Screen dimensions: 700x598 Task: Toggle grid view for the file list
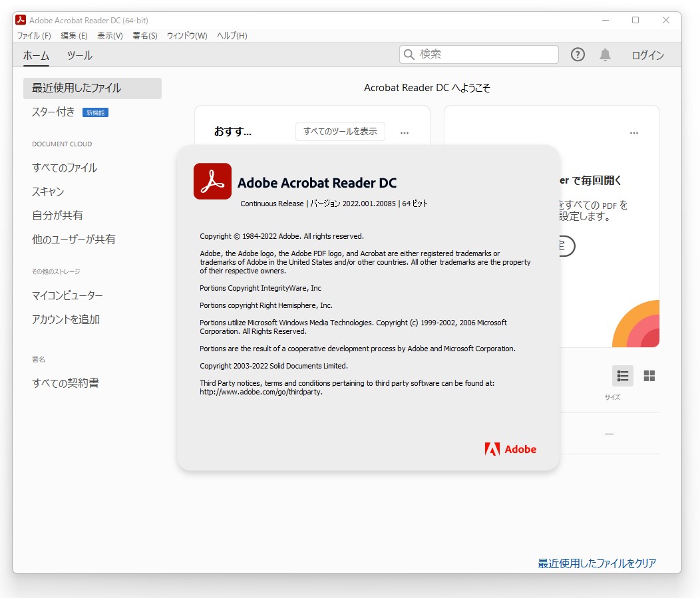[x=649, y=376]
